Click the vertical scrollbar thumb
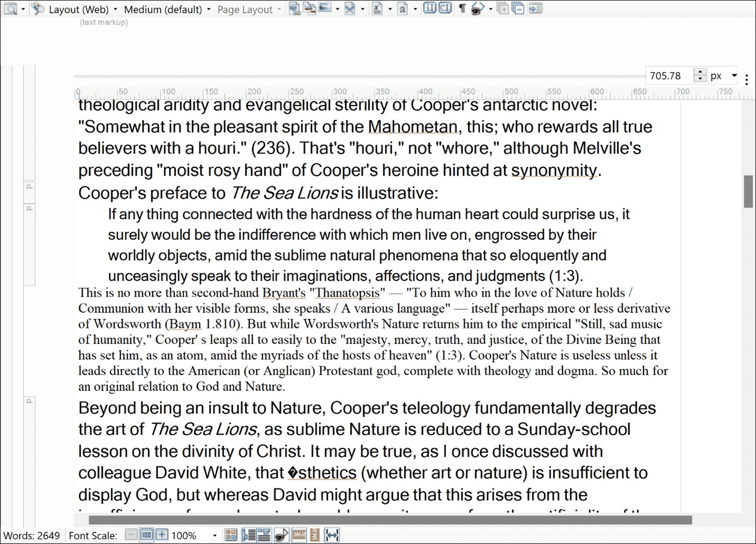 pos(748,192)
